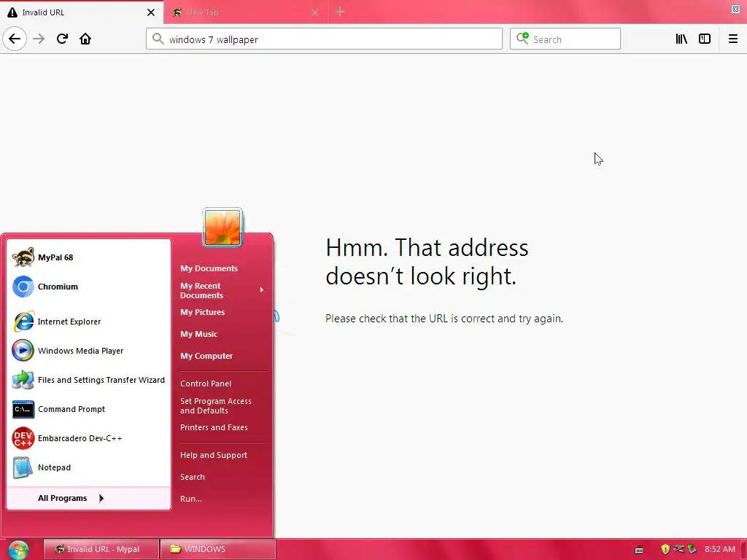This screenshot has height=560, width=747.
Task: Select the Invalid URL tab
Action: click(x=82, y=12)
